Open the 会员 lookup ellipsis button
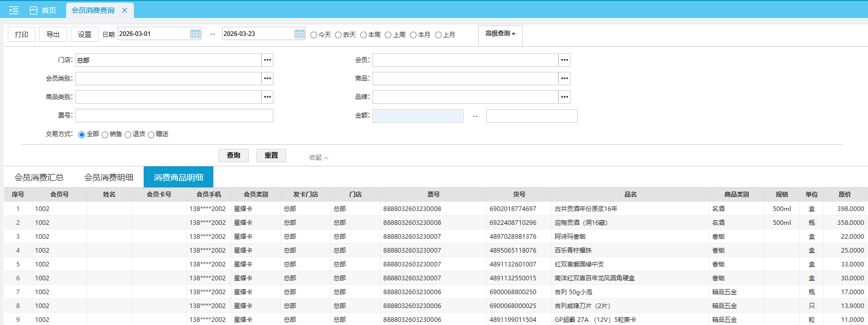Image resolution: width=868 pixels, height=325 pixels. click(564, 60)
